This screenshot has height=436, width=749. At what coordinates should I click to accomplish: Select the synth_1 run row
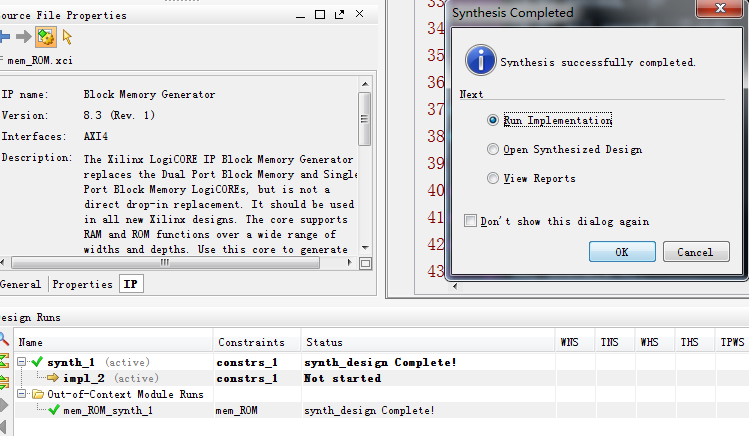(382, 362)
